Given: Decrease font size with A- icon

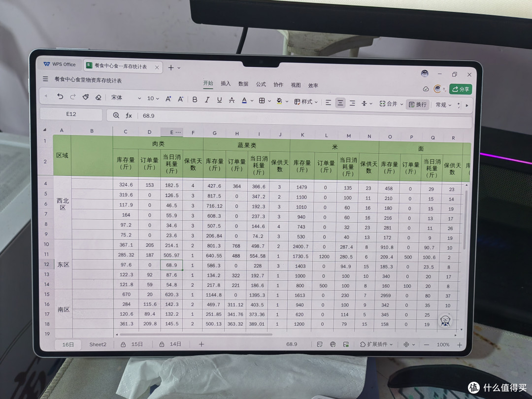Looking at the screenshot, I should click(180, 99).
